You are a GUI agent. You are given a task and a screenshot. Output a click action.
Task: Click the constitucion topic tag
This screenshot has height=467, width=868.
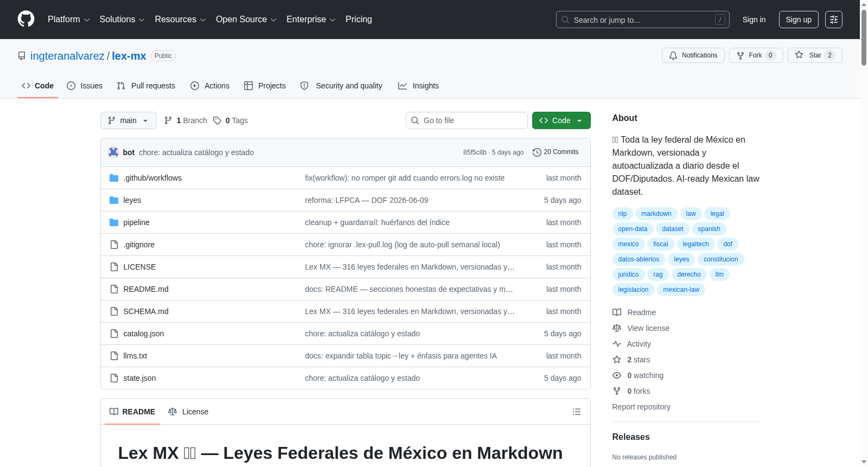(720, 259)
